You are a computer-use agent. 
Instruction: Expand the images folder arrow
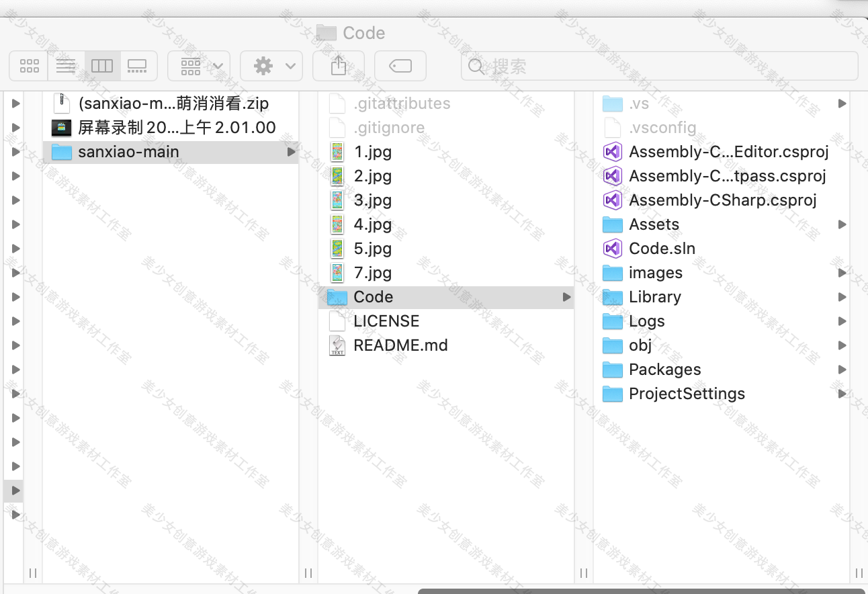842,273
